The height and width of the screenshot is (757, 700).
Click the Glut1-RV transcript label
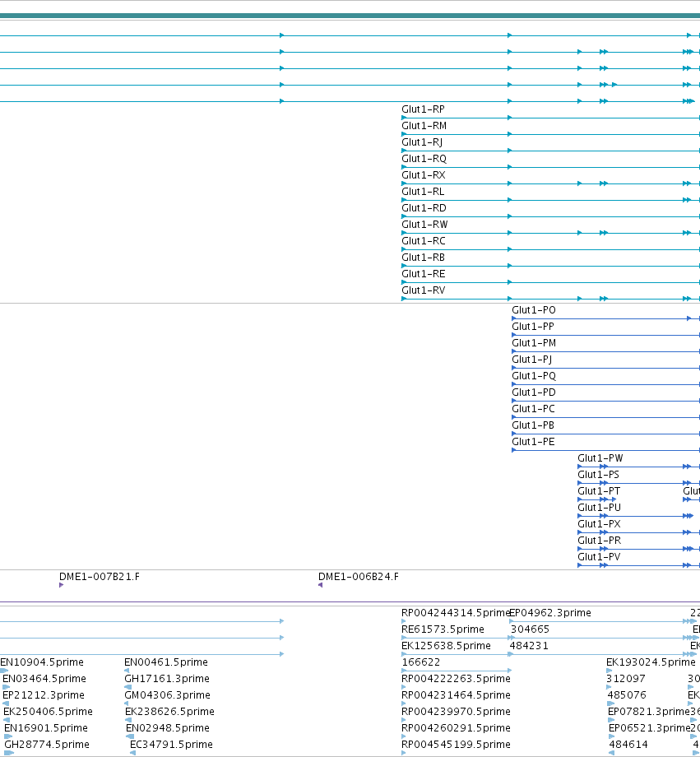coord(424,290)
